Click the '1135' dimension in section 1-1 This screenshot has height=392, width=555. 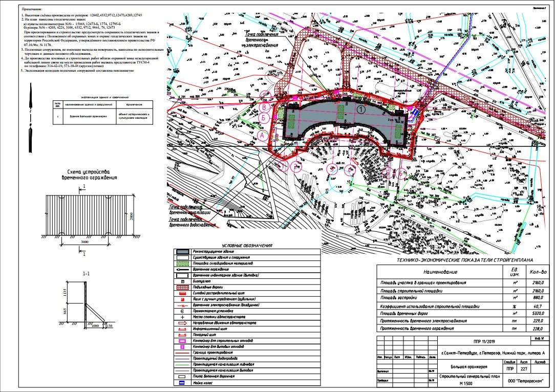tap(65, 292)
